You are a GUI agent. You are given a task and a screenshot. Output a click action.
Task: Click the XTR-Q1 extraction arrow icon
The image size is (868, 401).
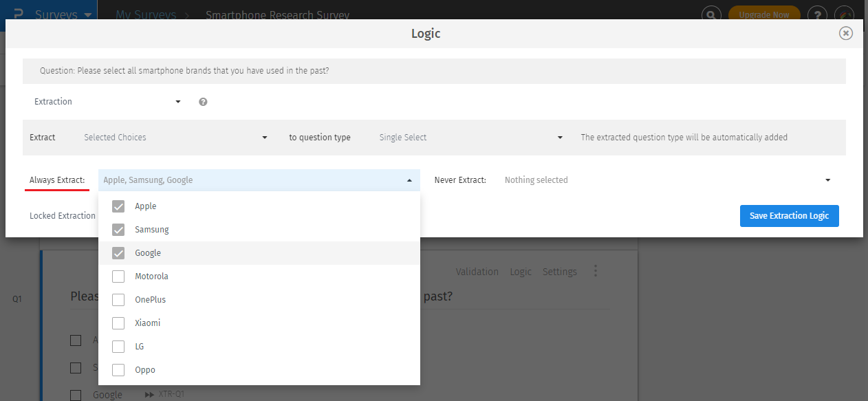[x=149, y=395]
